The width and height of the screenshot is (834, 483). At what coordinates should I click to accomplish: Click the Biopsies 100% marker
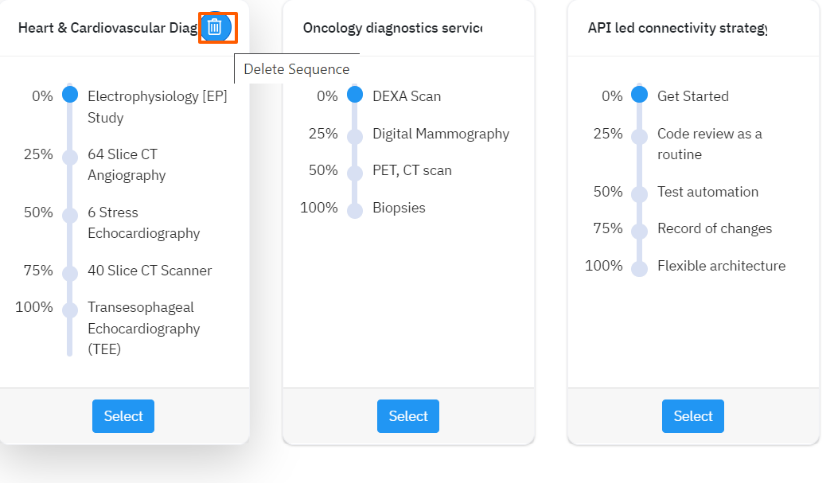tap(354, 210)
